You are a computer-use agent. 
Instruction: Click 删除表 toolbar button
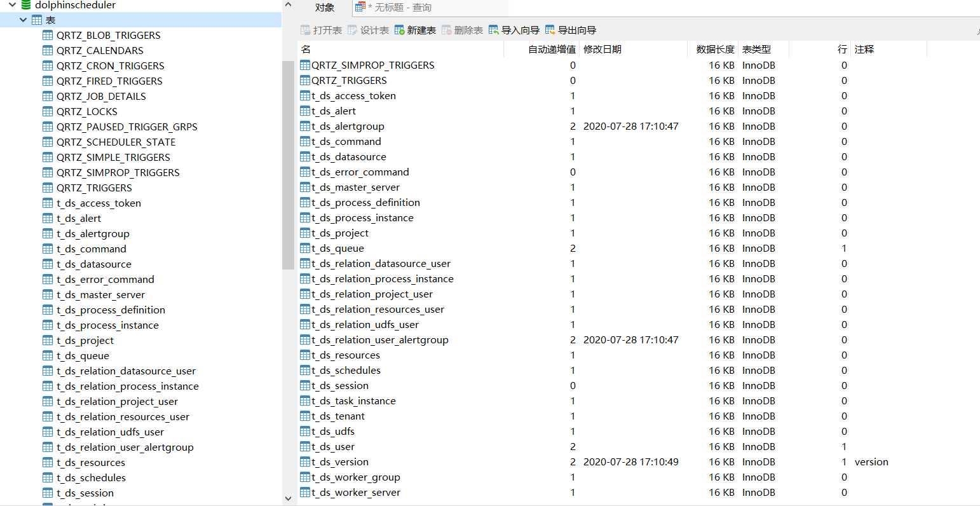(x=463, y=30)
